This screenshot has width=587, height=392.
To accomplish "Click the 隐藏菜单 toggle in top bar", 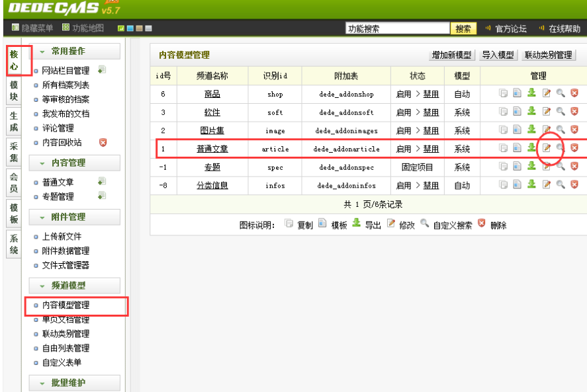I will pos(32,28).
